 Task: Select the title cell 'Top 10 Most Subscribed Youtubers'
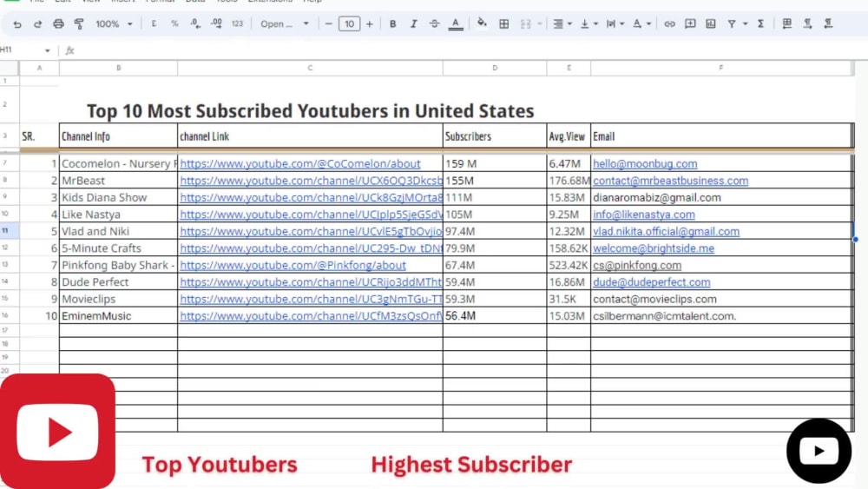click(310, 111)
